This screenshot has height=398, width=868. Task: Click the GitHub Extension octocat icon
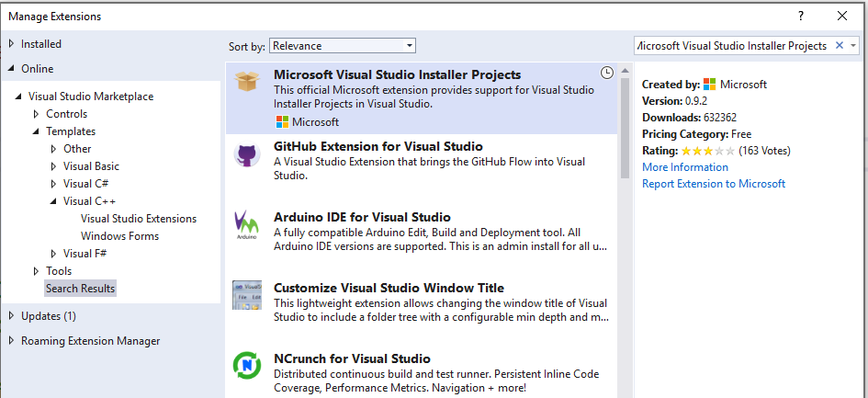tap(247, 154)
